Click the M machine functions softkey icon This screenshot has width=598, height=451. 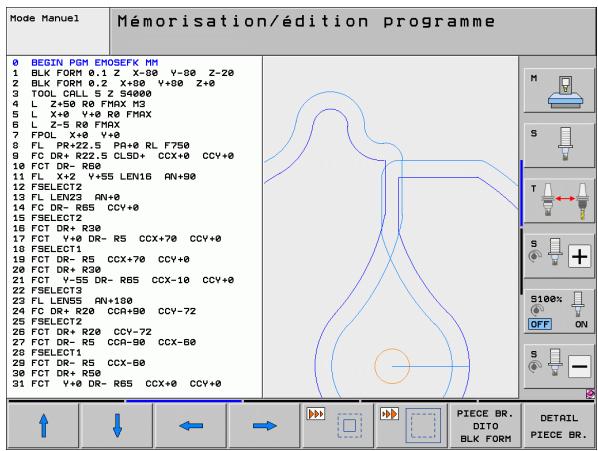[x=559, y=90]
